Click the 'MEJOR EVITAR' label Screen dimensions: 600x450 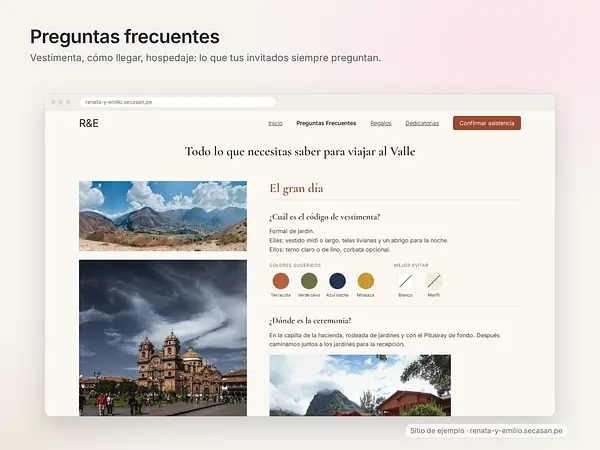point(411,265)
